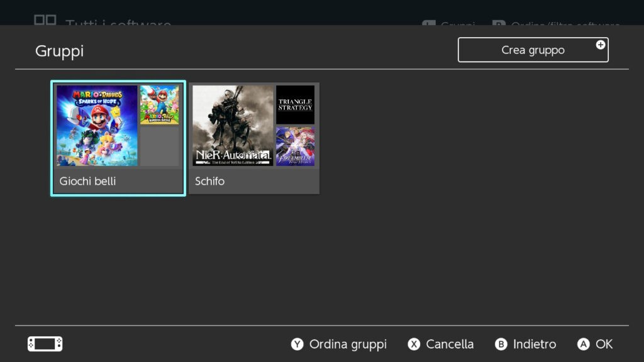The image size is (644, 362).
Task: Click the B button icon
Action: [x=501, y=344]
